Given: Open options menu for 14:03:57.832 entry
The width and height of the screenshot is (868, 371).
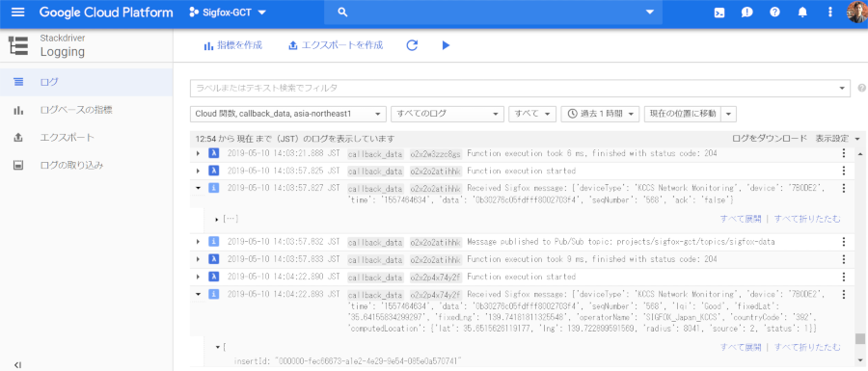Looking at the screenshot, I should pos(844,242).
